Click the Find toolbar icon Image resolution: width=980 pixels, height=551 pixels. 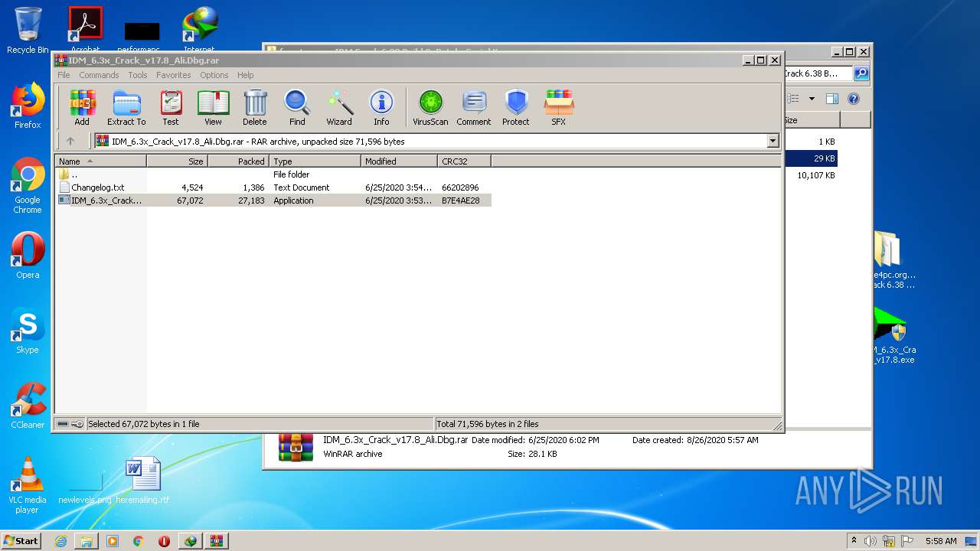pos(297,107)
